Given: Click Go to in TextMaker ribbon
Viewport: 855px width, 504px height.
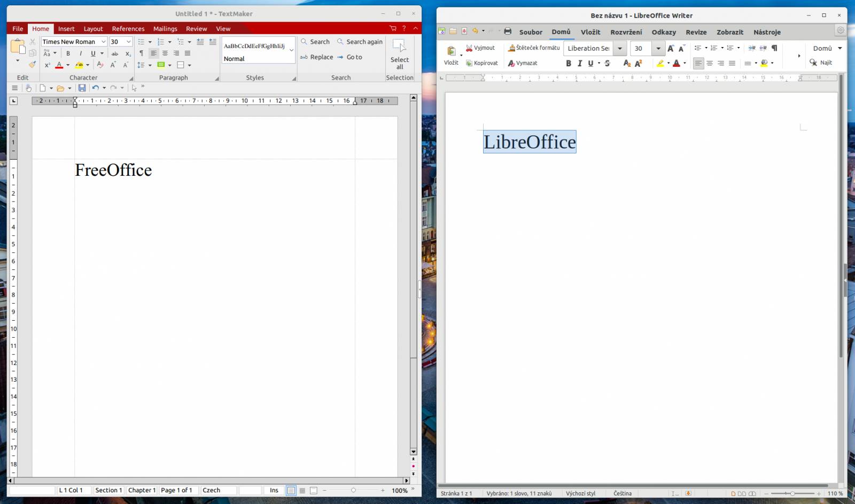Looking at the screenshot, I should 349,57.
